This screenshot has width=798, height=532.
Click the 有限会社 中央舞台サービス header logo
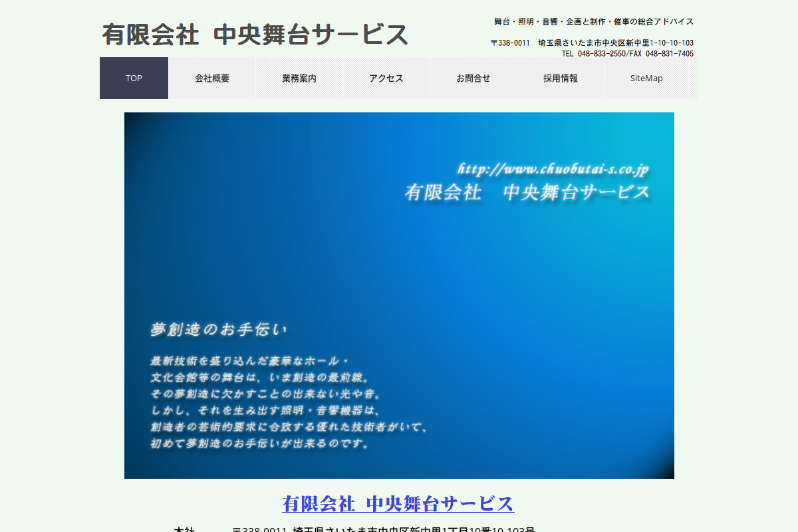255,35
